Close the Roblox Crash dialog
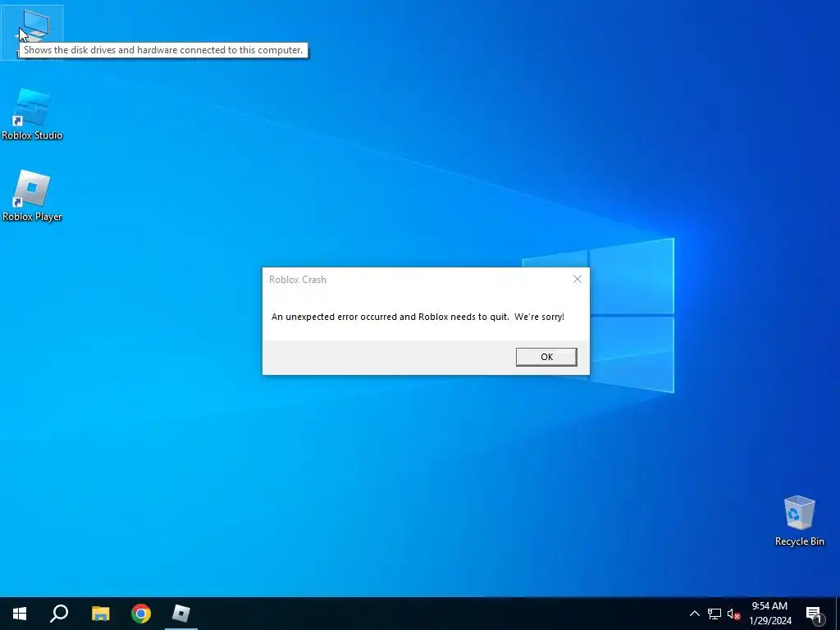The width and height of the screenshot is (840, 630). 577,279
